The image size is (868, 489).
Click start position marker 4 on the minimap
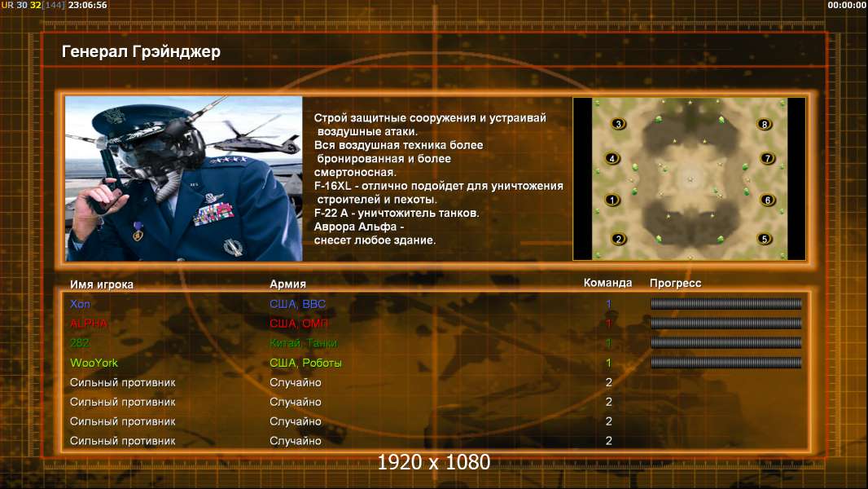pos(612,158)
